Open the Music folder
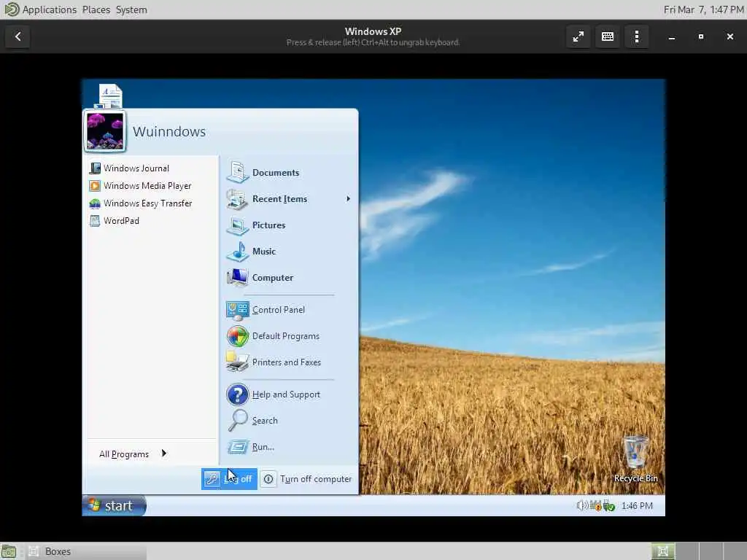The width and height of the screenshot is (747, 560). (251, 252)
